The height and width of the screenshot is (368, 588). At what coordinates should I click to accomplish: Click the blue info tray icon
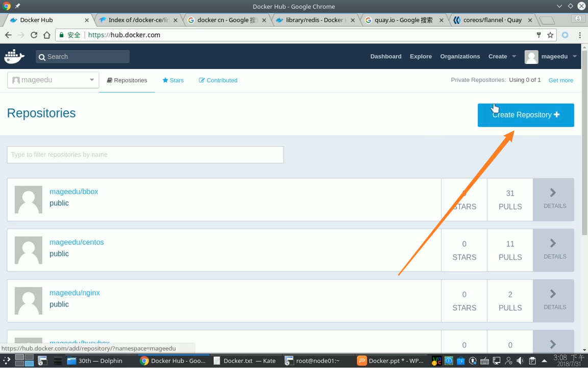449,361
